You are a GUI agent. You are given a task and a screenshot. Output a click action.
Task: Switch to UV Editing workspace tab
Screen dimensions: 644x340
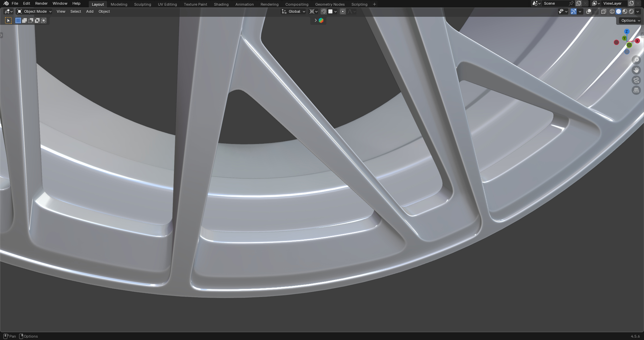(167, 4)
